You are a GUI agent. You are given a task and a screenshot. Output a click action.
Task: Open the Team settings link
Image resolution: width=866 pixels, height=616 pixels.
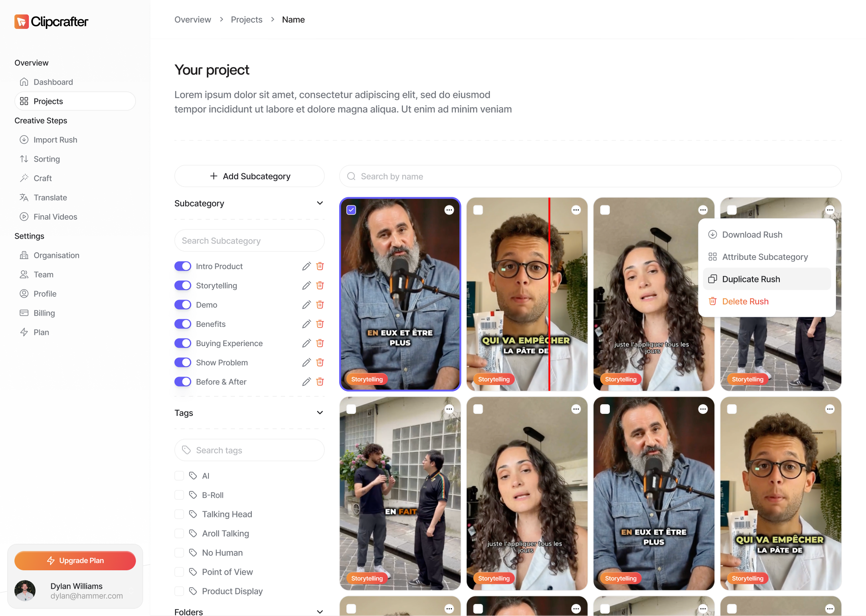tap(75, 274)
